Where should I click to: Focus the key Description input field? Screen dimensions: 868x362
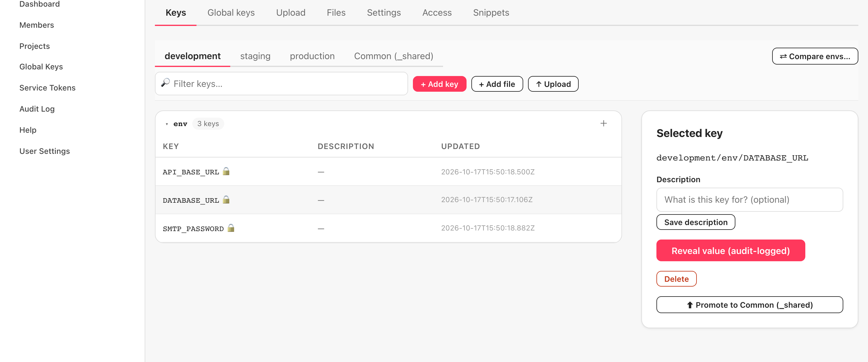tap(749, 200)
